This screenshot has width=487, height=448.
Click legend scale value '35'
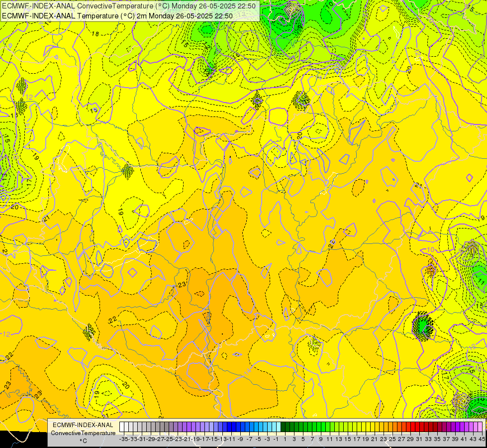pos(437,439)
